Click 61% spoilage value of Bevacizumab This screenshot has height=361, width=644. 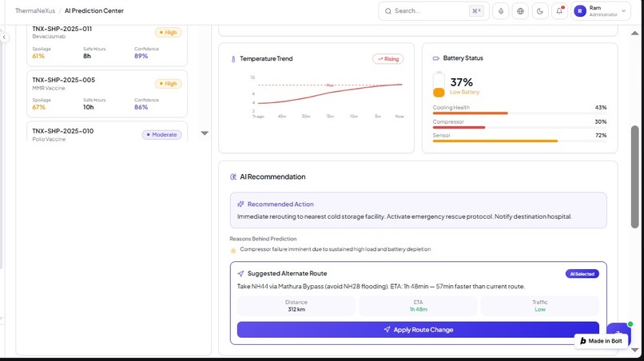click(38, 56)
